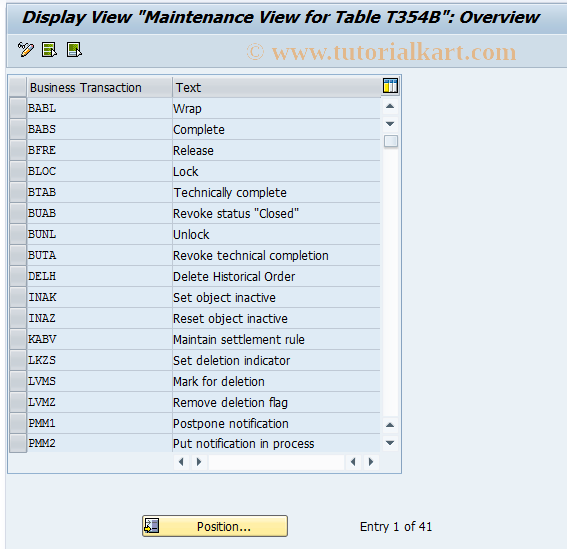Click the KABV transaction code cell
The image size is (567, 549).
(99, 339)
